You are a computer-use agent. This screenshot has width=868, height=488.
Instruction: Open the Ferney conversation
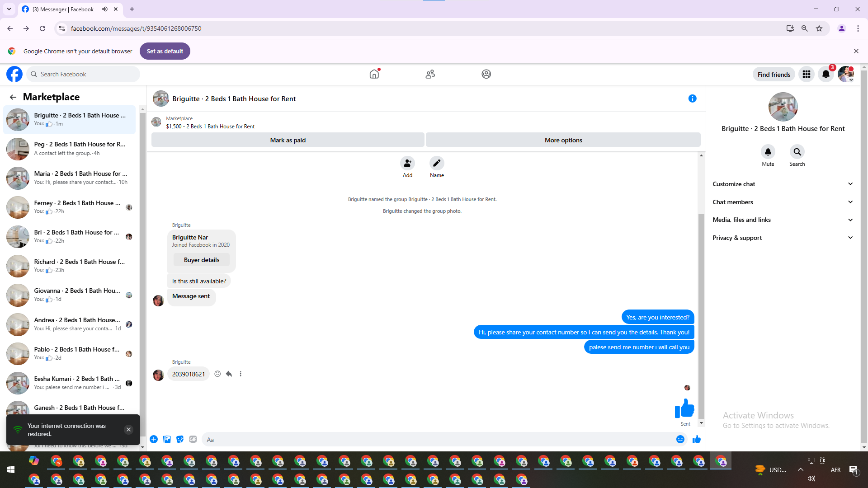[70, 207]
